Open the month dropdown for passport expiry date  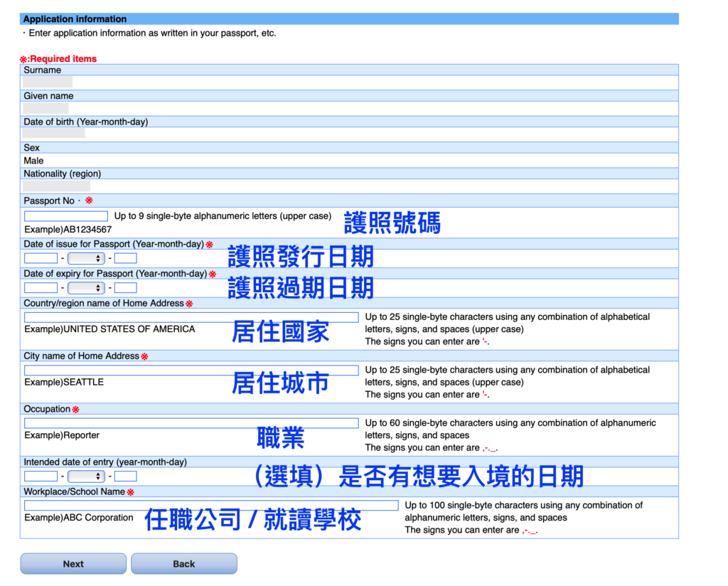point(85,287)
